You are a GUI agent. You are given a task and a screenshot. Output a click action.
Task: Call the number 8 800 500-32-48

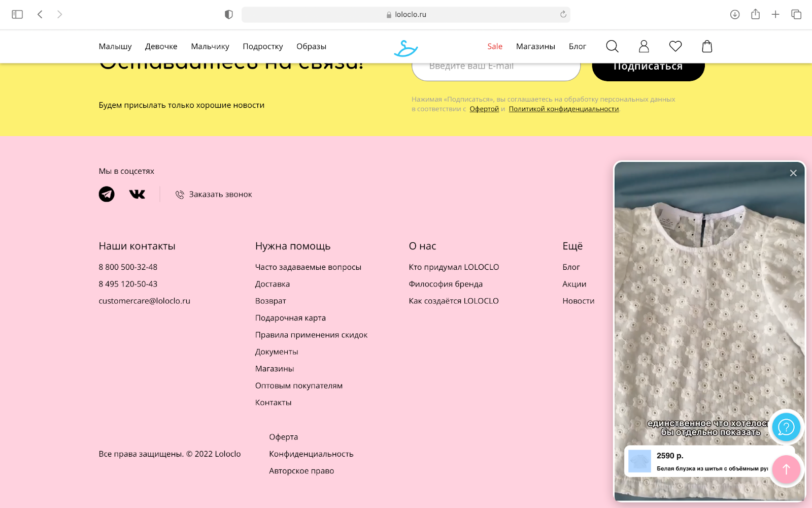(x=128, y=267)
